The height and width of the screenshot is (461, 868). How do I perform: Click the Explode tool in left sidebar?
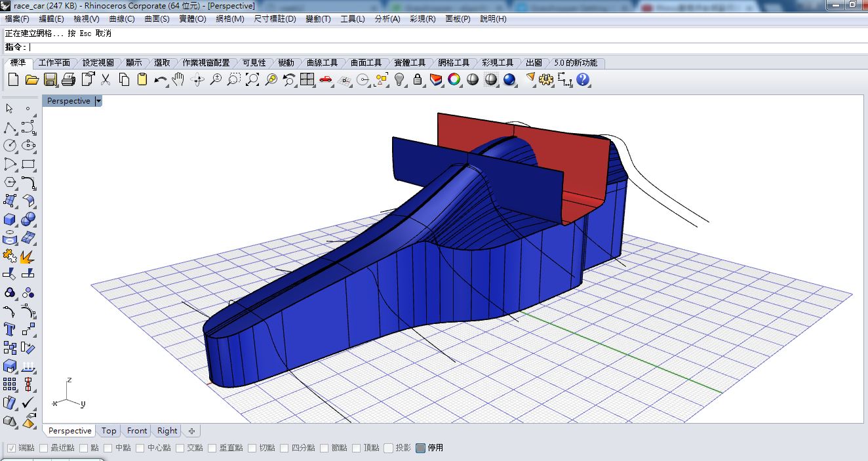coord(28,256)
